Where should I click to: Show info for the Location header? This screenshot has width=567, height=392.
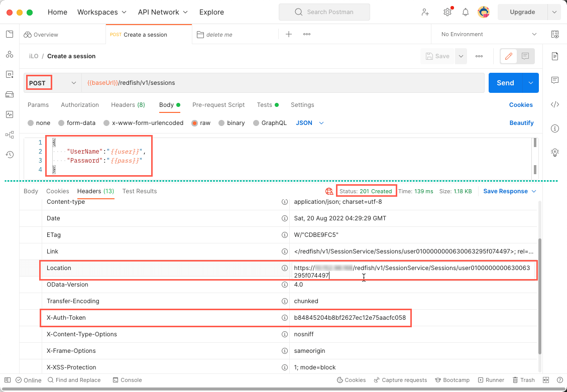[285, 268]
